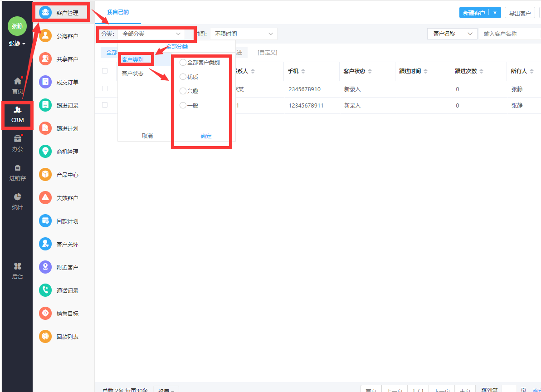The height and width of the screenshot is (392, 541).
Task: Open 回款列表
Action: pyautogui.click(x=62, y=337)
